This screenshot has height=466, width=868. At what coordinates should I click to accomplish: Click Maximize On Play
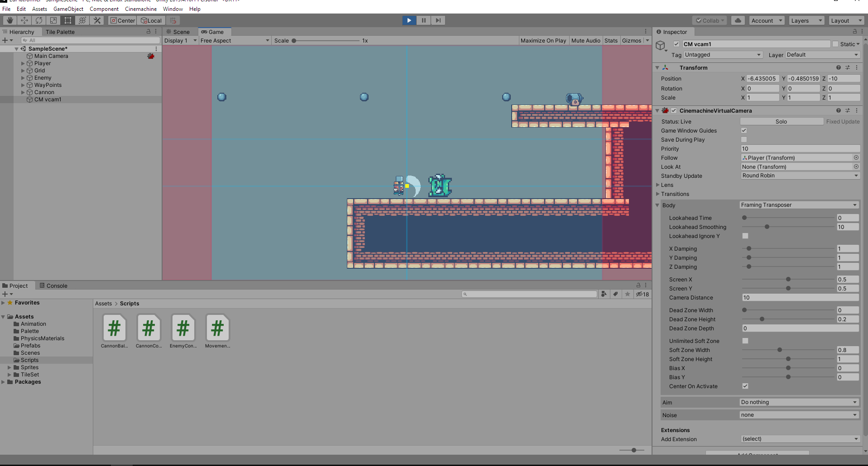pos(543,40)
